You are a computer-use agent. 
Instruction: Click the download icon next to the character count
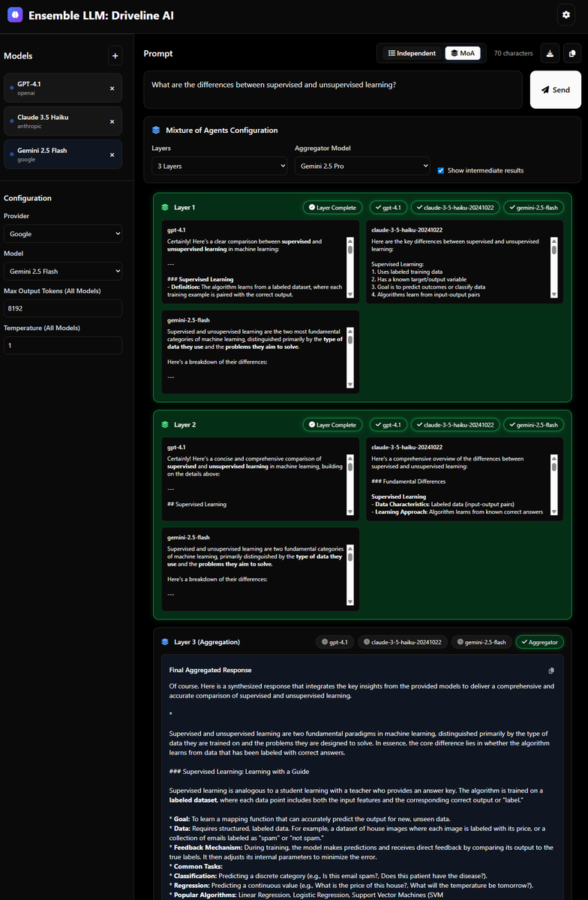pyautogui.click(x=550, y=53)
